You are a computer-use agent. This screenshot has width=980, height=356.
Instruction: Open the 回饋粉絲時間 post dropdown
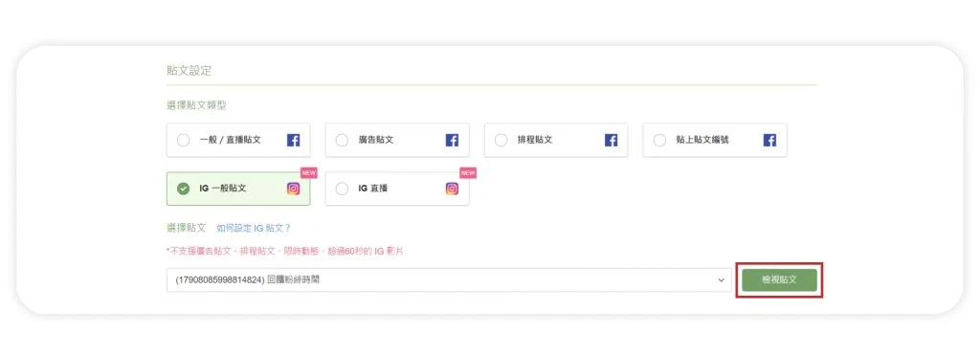coord(449,279)
